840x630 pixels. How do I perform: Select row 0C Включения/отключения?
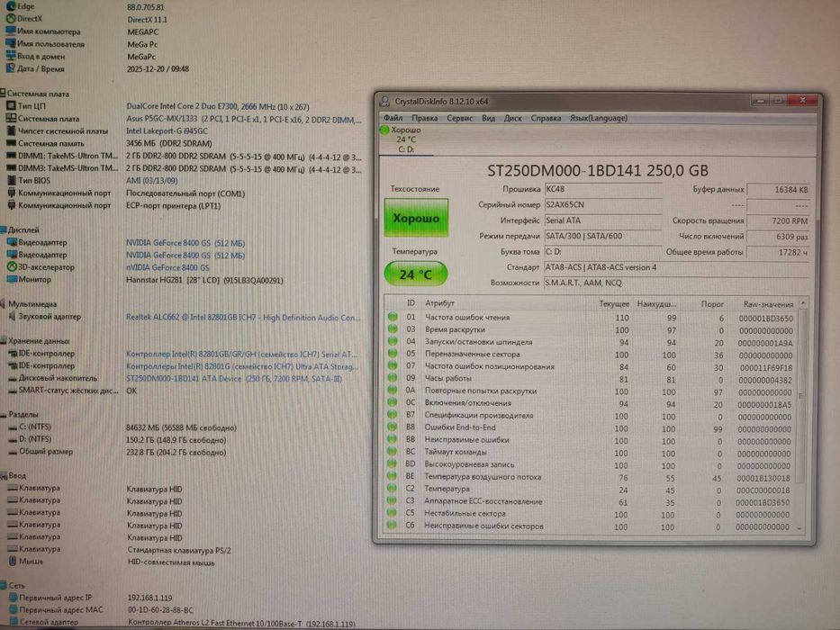click(x=591, y=403)
